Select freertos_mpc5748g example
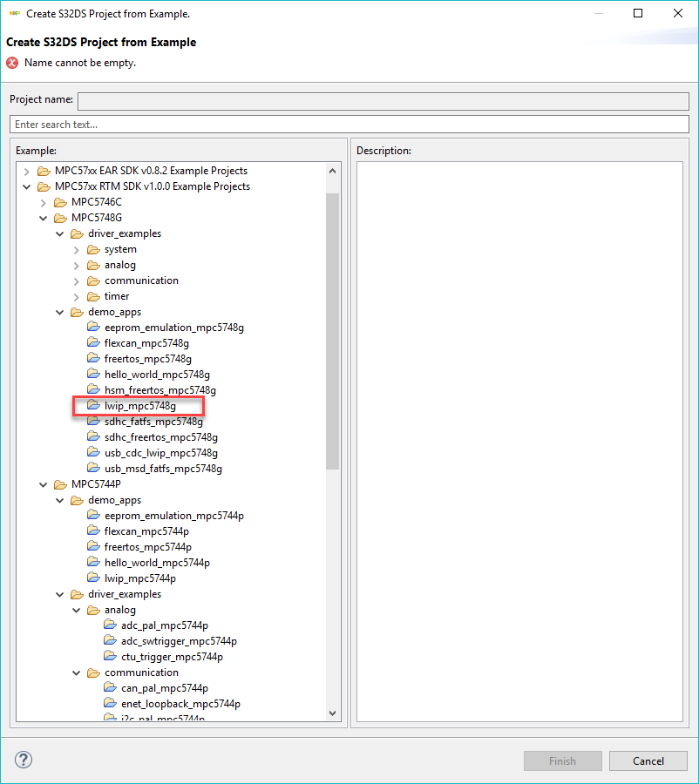 [148, 359]
